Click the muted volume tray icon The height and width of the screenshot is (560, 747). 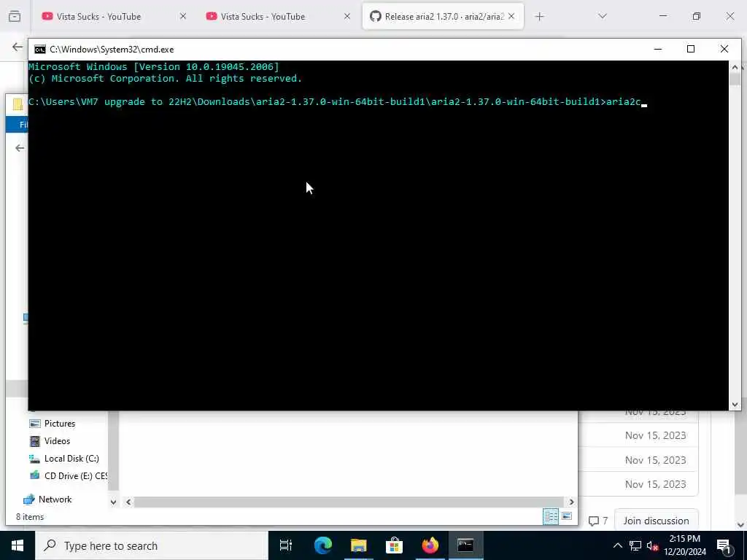652,545
